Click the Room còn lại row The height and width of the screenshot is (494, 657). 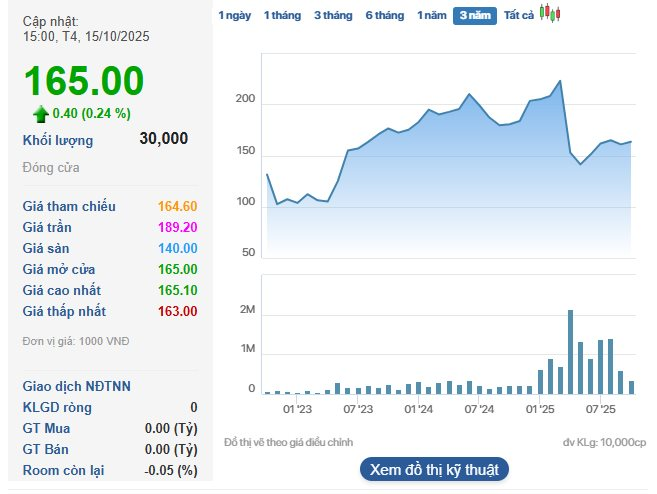click(x=110, y=470)
